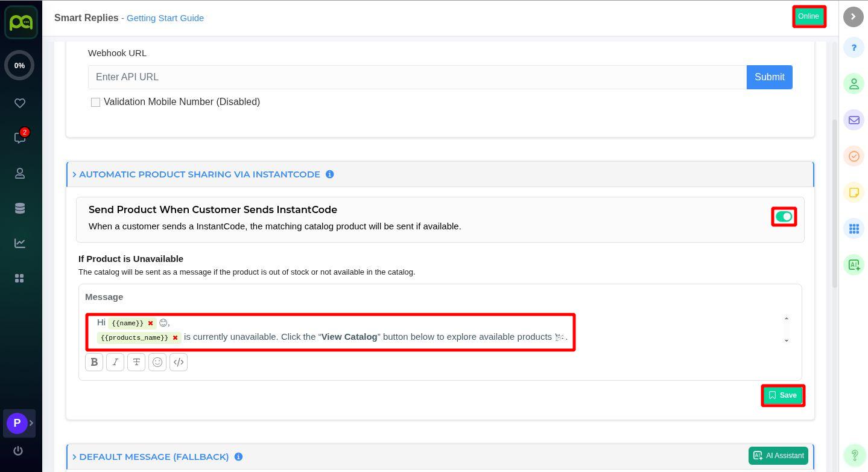Expand the Default Message (Fallback) section
The image size is (868, 472).
coord(154,457)
